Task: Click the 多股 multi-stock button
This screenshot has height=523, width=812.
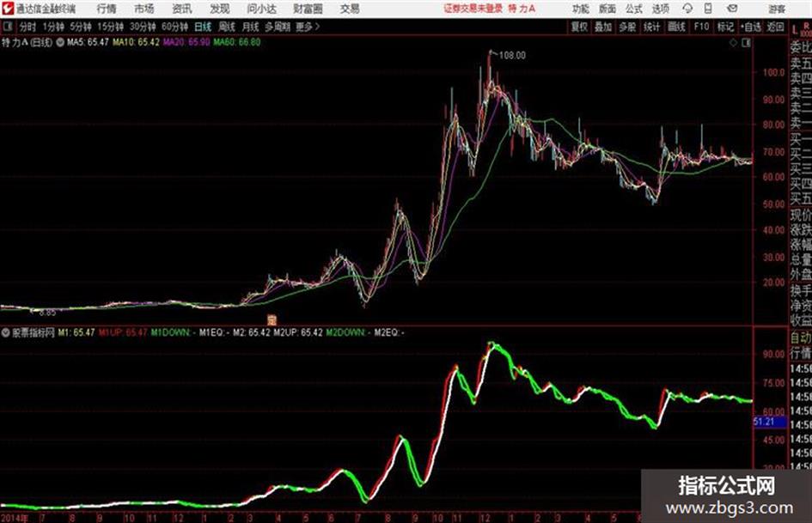Action: point(627,27)
